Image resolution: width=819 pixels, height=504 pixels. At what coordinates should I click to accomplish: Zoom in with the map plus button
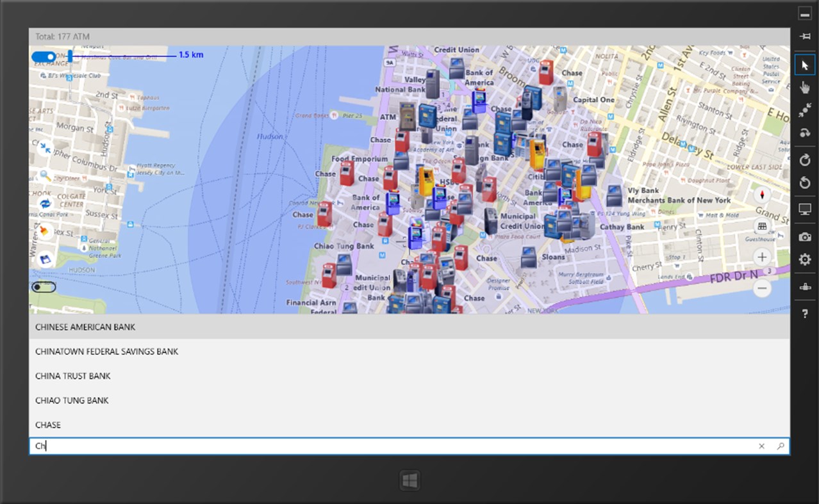[x=762, y=257]
